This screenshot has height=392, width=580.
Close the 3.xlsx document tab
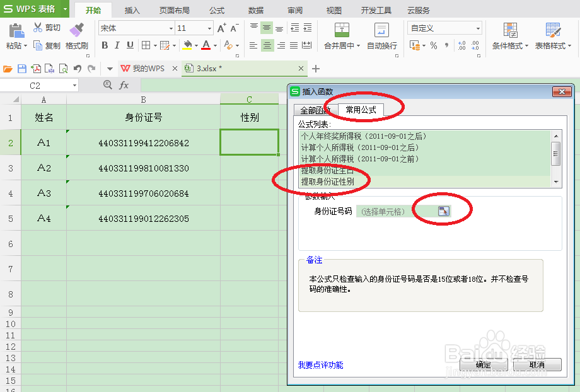pos(301,69)
